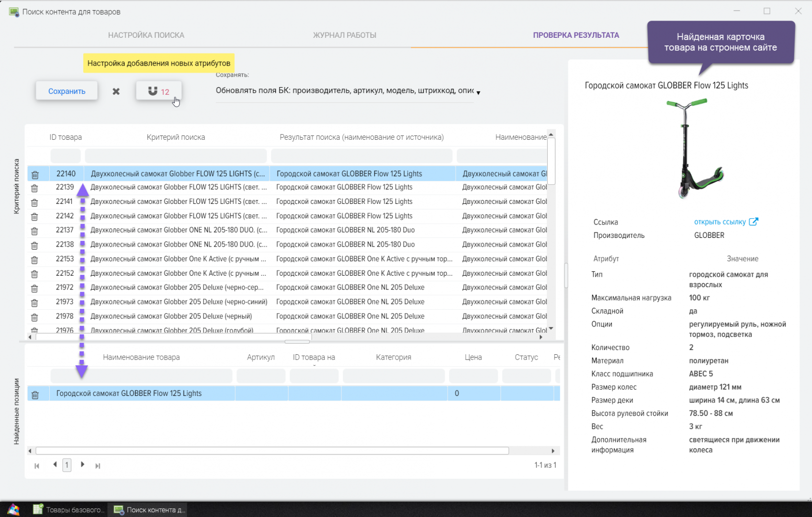Click the magnet icon button showing 12
812x517 pixels.
click(x=158, y=91)
